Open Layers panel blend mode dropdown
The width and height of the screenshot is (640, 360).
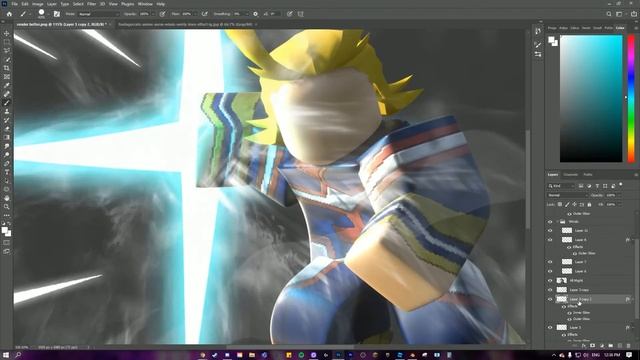pos(567,195)
